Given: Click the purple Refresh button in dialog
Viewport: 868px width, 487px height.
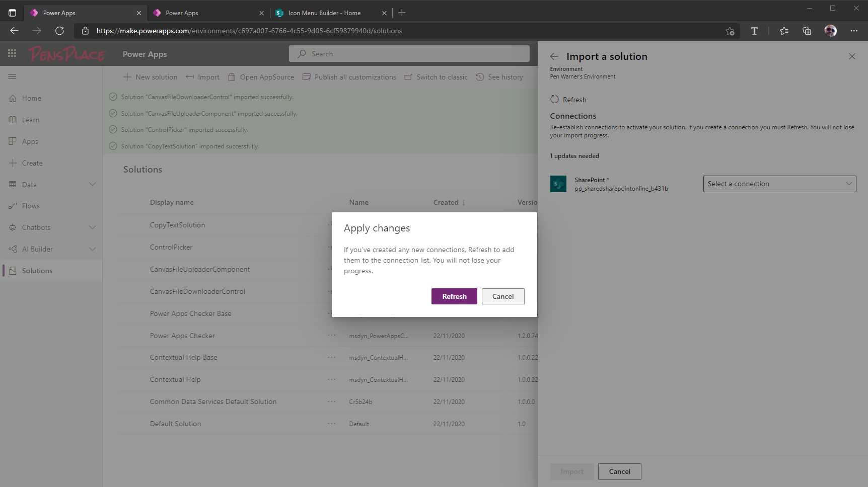Looking at the screenshot, I should coord(454,296).
